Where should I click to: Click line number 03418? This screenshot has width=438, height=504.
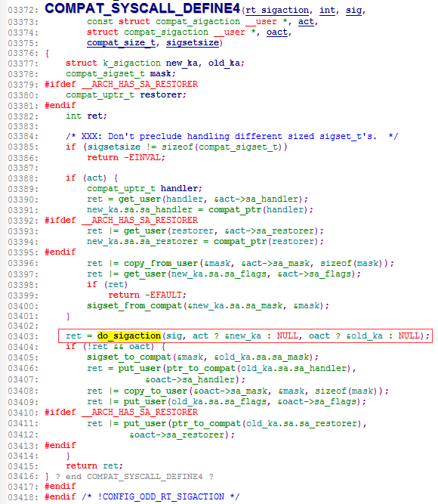point(23,496)
